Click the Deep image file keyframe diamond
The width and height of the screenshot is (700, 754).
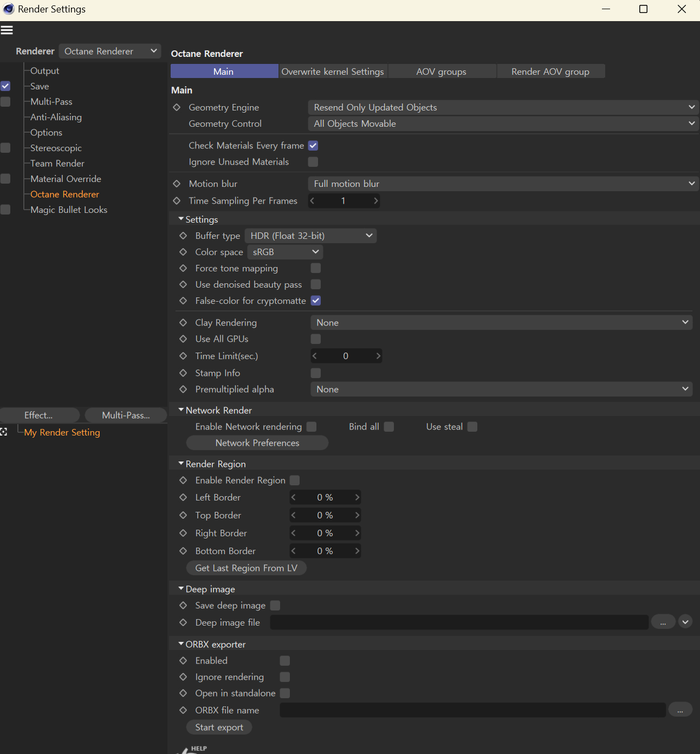pos(183,622)
